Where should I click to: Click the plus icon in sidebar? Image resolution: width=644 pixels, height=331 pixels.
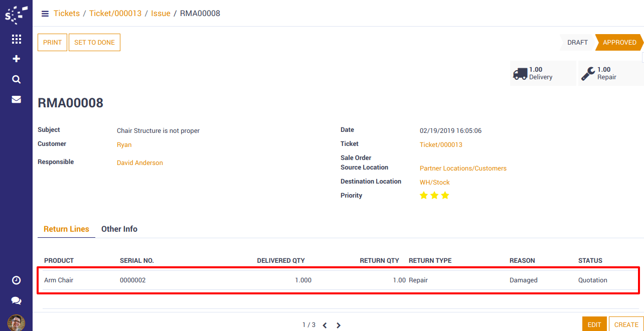tap(16, 59)
